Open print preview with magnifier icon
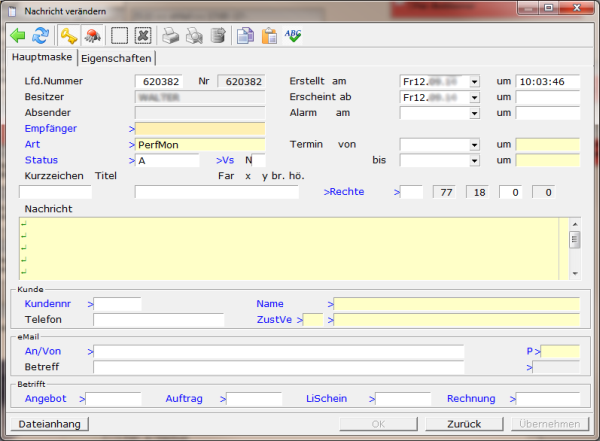Image resolution: width=600 pixels, height=441 pixels. point(194,36)
